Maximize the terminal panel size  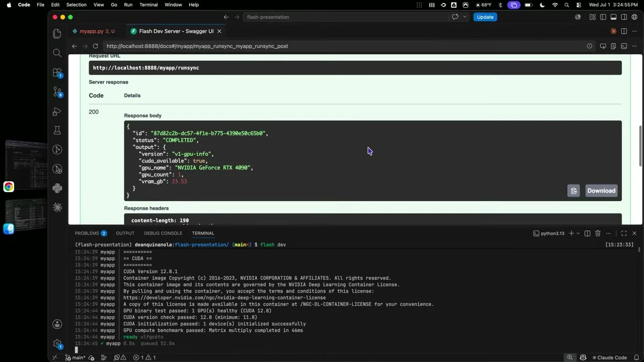click(x=624, y=233)
